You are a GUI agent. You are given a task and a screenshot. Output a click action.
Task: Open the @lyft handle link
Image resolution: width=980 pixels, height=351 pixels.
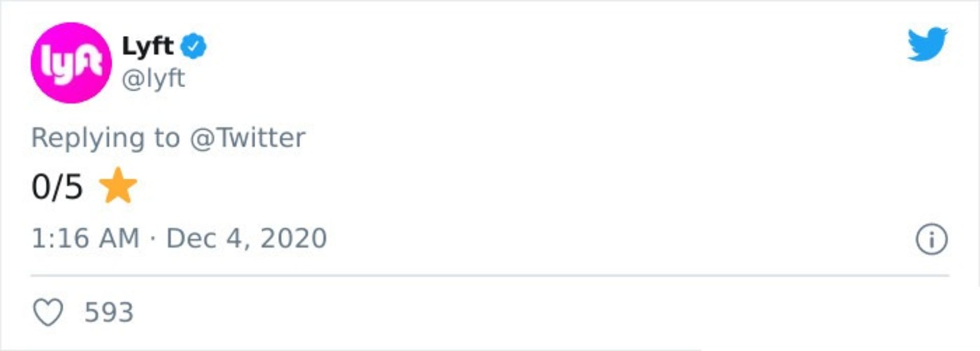pyautogui.click(x=153, y=79)
